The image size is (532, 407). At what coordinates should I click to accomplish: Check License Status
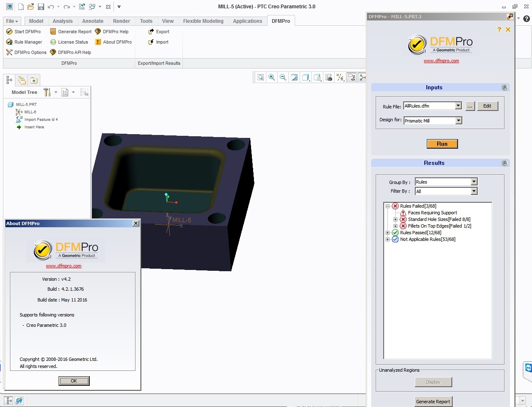pyautogui.click(x=69, y=42)
